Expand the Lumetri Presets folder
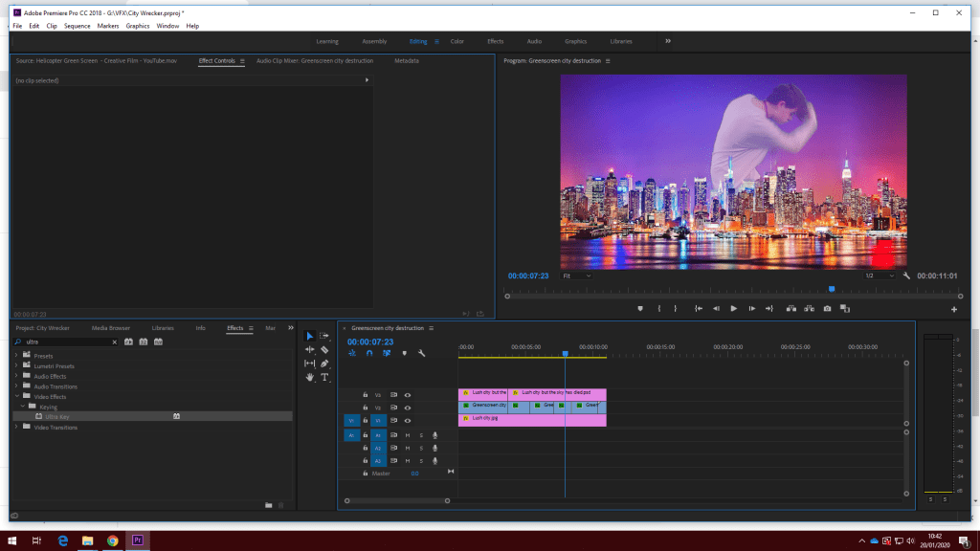The image size is (980, 551). (x=17, y=366)
